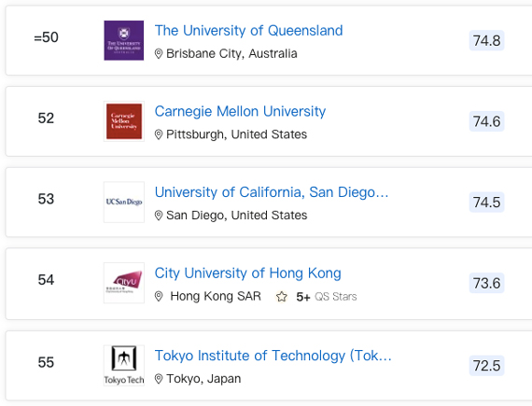Click the University of Queensland purple logo
Image resolution: width=532 pixels, height=406 pixels.
click(124, 40)
